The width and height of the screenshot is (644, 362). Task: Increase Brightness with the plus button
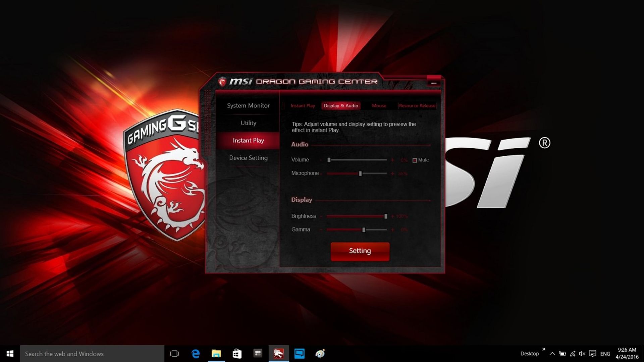[392, 216]
